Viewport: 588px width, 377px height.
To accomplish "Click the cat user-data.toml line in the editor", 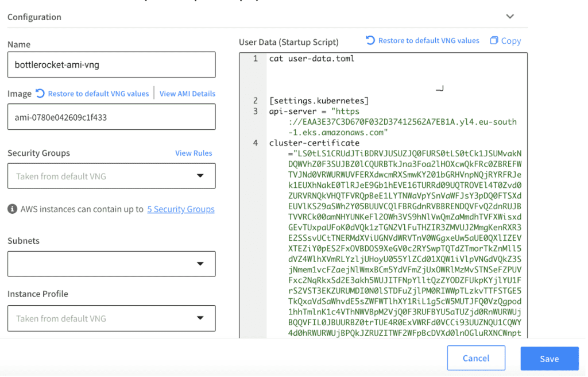I will 311,59.
